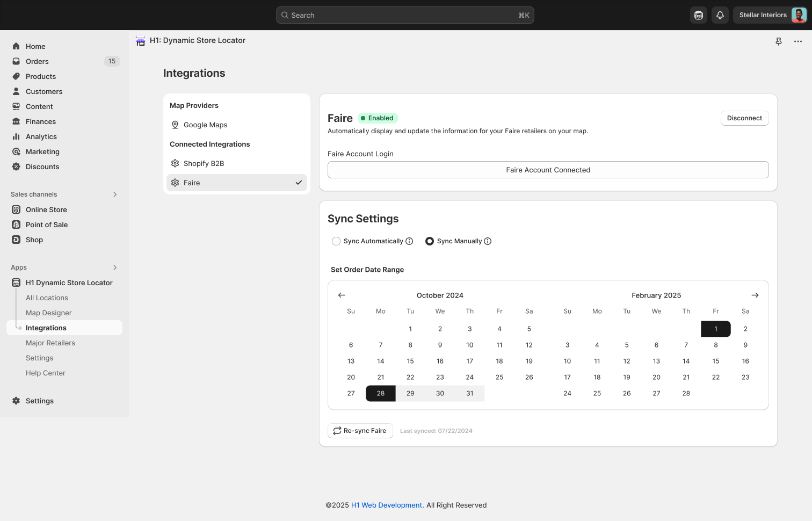The image size is (812, 521).
Task: Click the info icon next to Sync Manually
Action: click(488, 241)
